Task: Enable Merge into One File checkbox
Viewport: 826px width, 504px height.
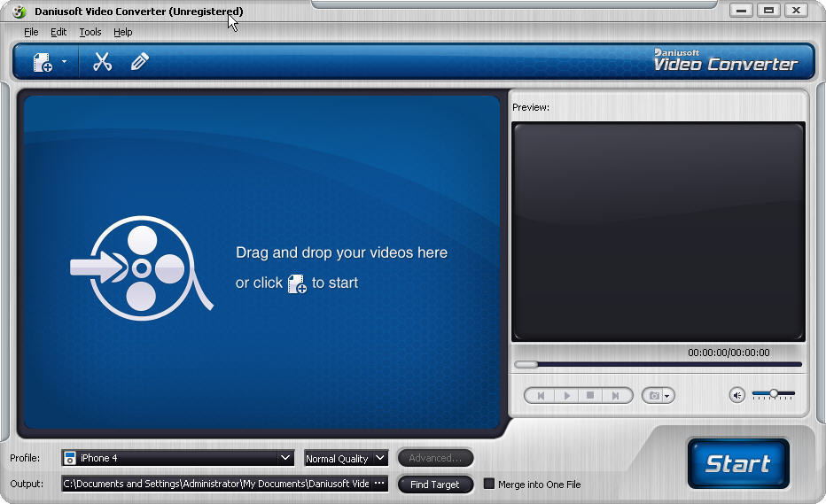Action: click(x=489, y=484)
